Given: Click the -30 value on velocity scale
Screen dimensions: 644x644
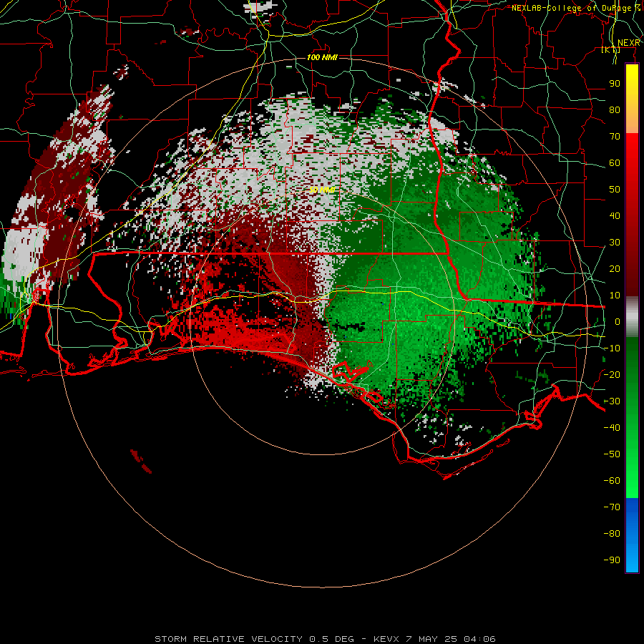Looking at the screenshot, I should tap(612, 401).
